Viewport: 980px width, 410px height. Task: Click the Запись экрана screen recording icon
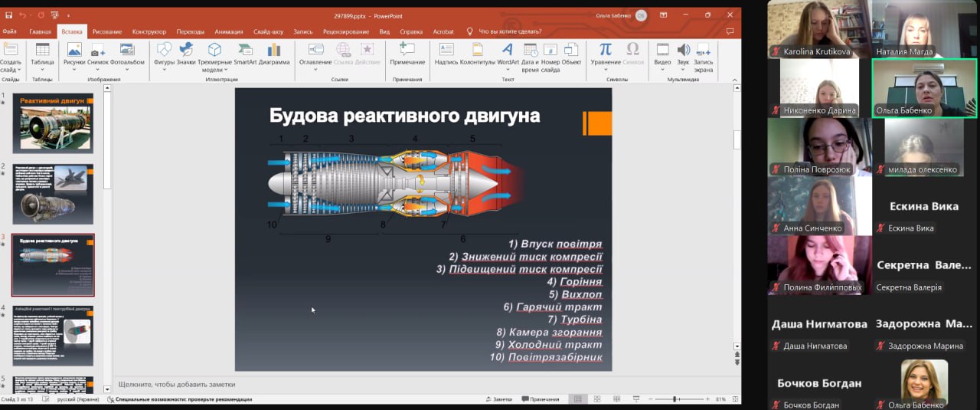703,55
